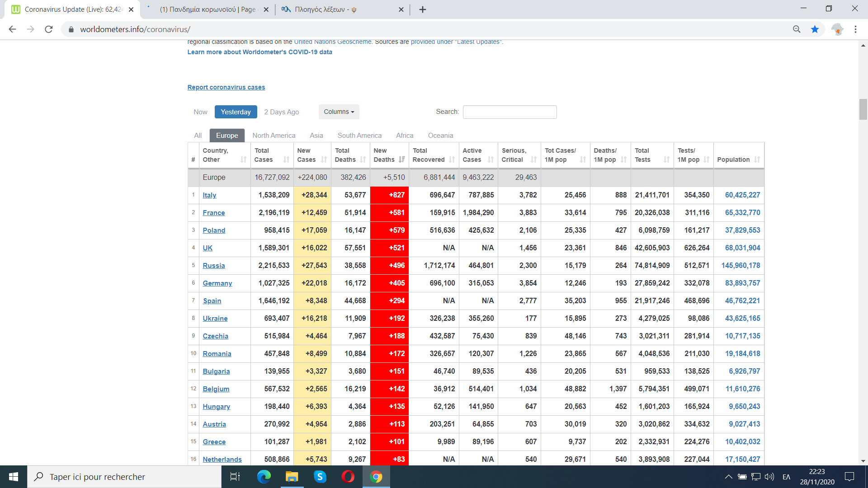
Task: Sort table by Serious, Critical column
Action: coord(519,155)
